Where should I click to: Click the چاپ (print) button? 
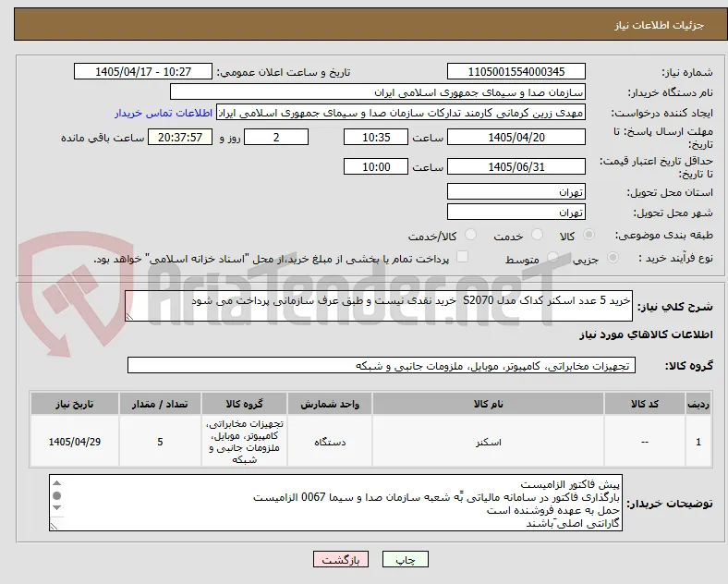pos(405,559)
